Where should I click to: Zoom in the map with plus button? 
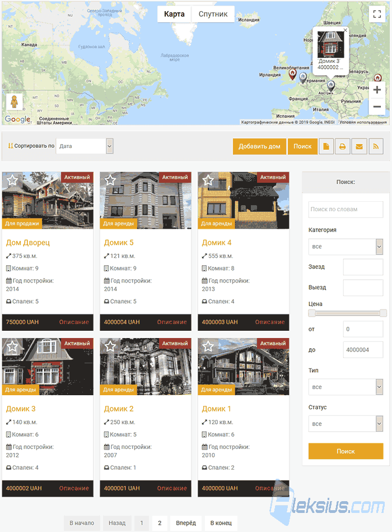tap(377, 90)
